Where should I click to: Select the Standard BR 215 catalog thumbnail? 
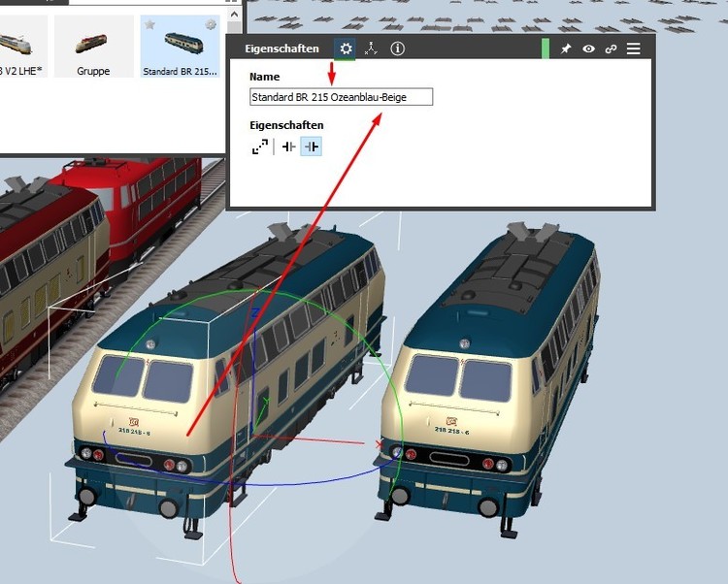tap(181, 47)
